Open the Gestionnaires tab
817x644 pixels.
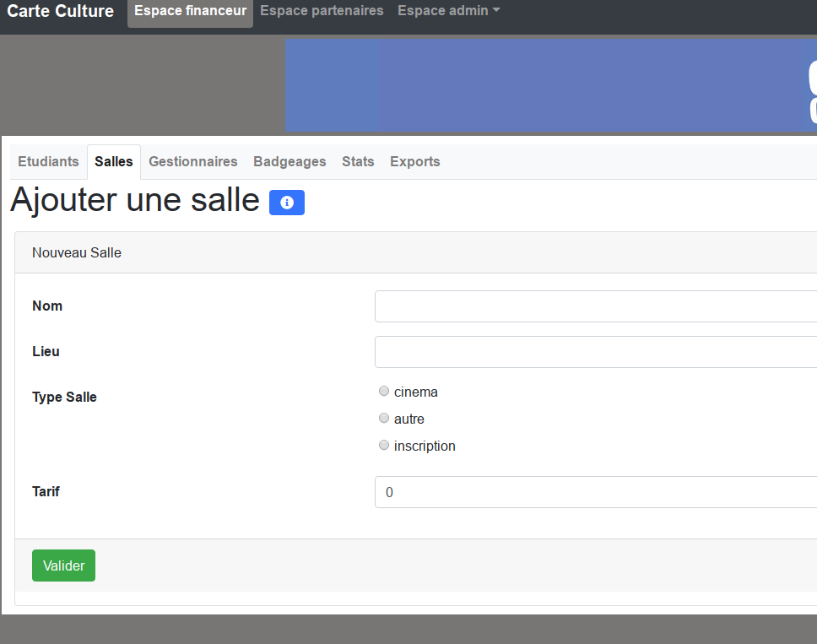193,161
